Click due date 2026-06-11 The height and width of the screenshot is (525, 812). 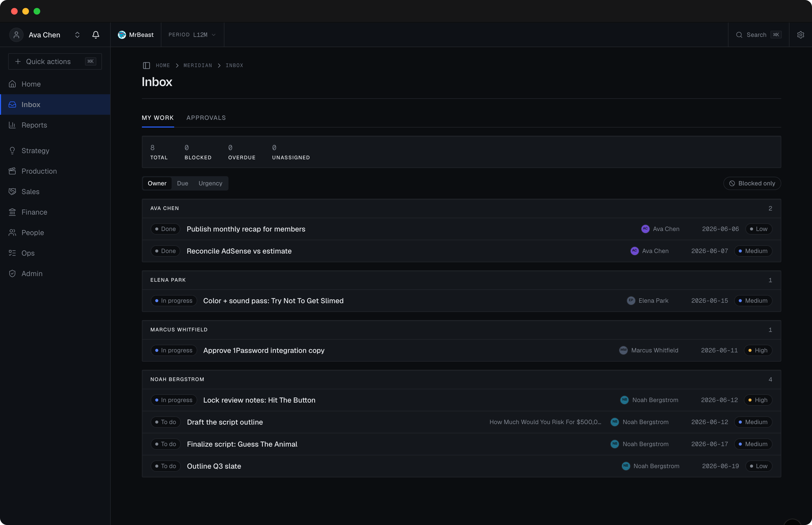coord(719,350)
